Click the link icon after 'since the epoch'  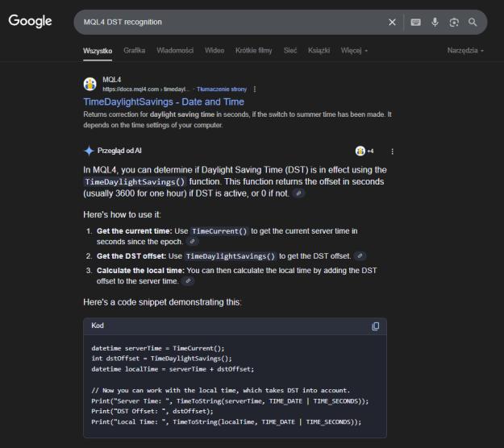pyautogui.click(x=192, y=242)
